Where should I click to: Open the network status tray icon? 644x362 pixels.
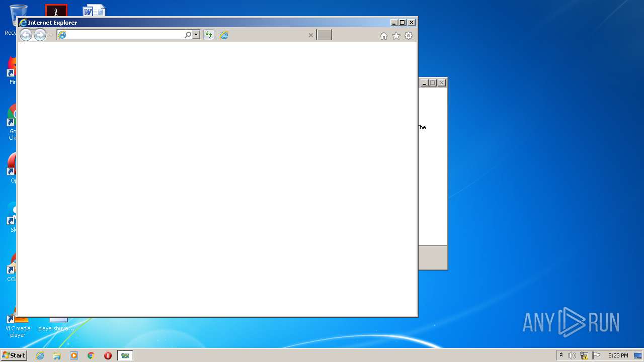point(584,355)
